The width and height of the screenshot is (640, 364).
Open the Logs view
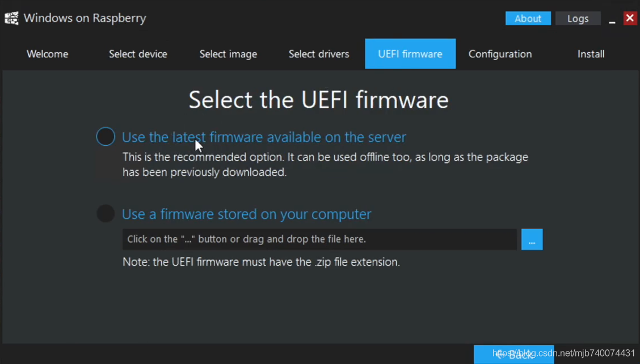(x=578, y=18)
